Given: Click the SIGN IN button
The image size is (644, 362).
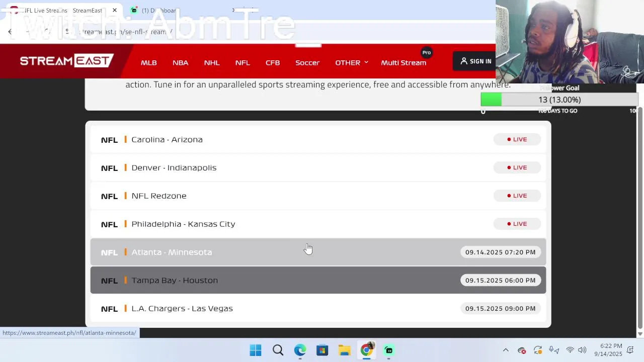Looking at the screenshot, I should 475,61.
